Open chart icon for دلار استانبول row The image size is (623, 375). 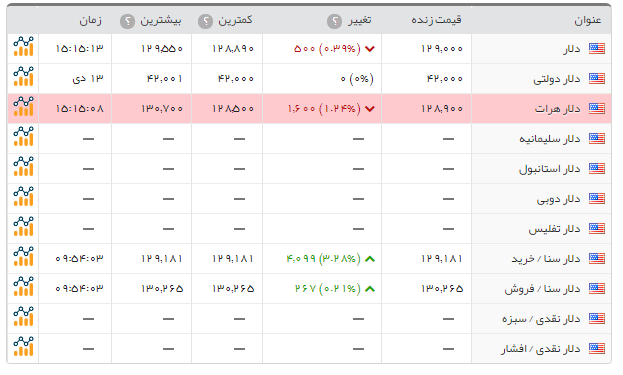pos(23,166)
